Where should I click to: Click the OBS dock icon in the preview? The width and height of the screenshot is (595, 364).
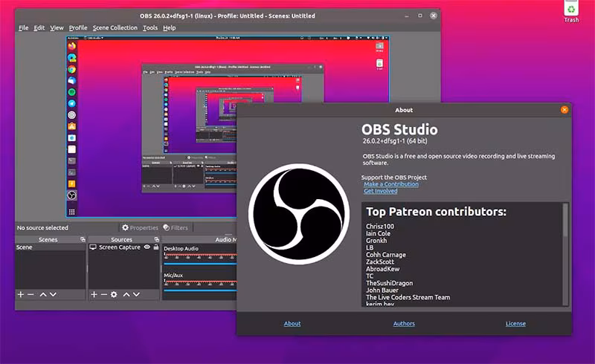(71, 195)
